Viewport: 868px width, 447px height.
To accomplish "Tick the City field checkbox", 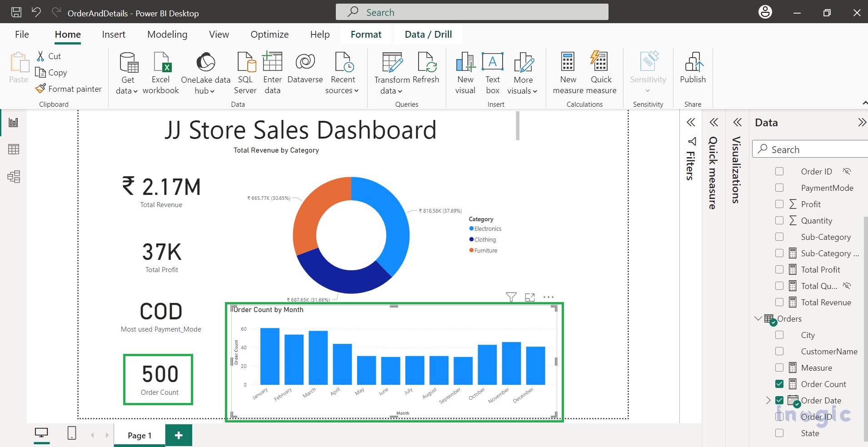I will 779,335.
